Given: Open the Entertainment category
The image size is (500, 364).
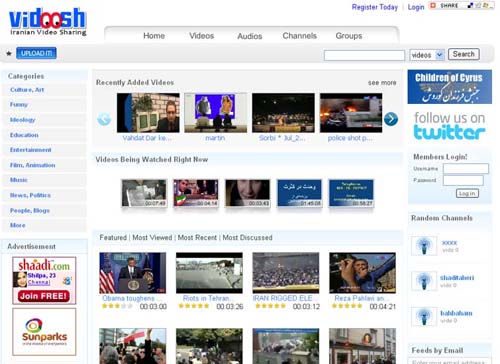Looking at the screenshot, I should (x=31, y=150).
